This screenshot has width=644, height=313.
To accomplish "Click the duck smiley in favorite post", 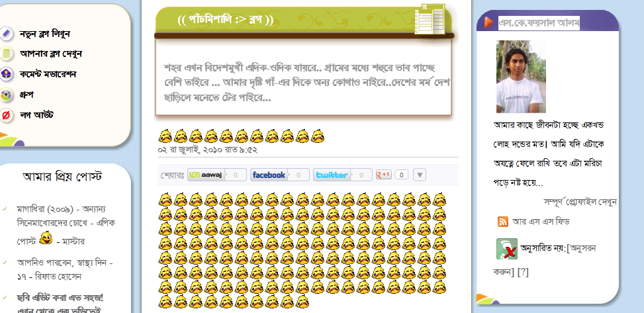I will pyautogui.click(x=46, y=238).
